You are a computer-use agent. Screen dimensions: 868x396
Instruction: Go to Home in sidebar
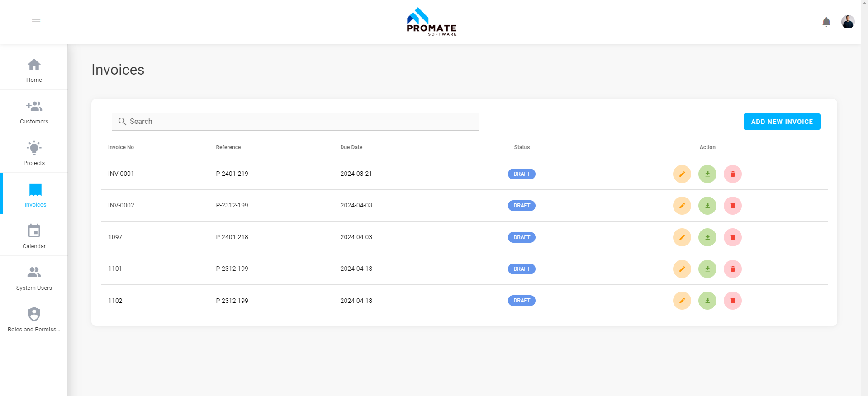point(34,70)
